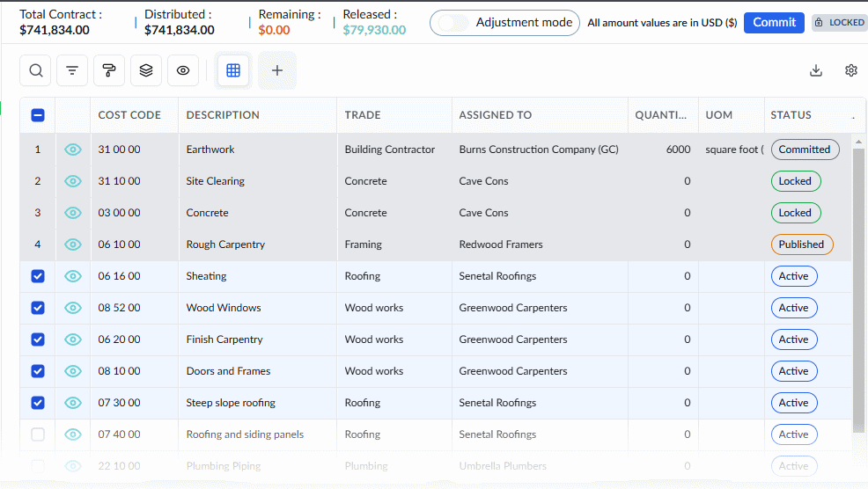Image resolution: width=868 pixels, height=489 pixels.
Task: Enable the Adjustment mode switch
Action: pos(452,23)
